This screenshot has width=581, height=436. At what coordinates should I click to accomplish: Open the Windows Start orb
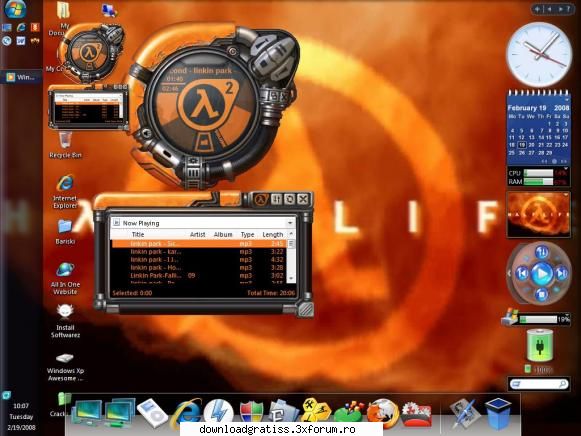click(x=16, y=9)
